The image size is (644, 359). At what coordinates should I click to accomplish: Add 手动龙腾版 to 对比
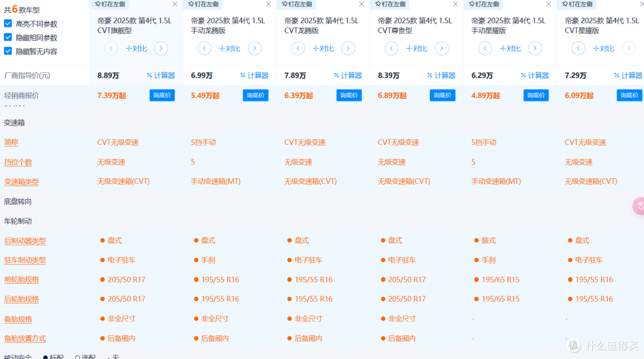pos(230,48)
